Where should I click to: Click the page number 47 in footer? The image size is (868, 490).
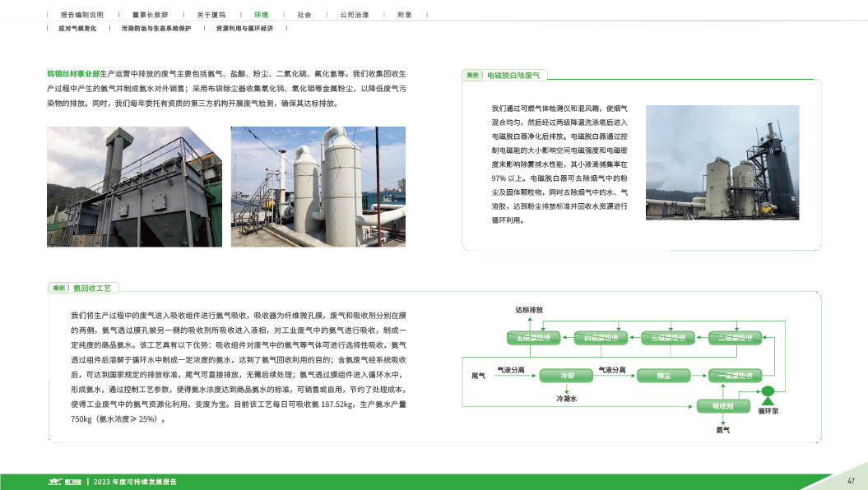(x=851, y=481)
